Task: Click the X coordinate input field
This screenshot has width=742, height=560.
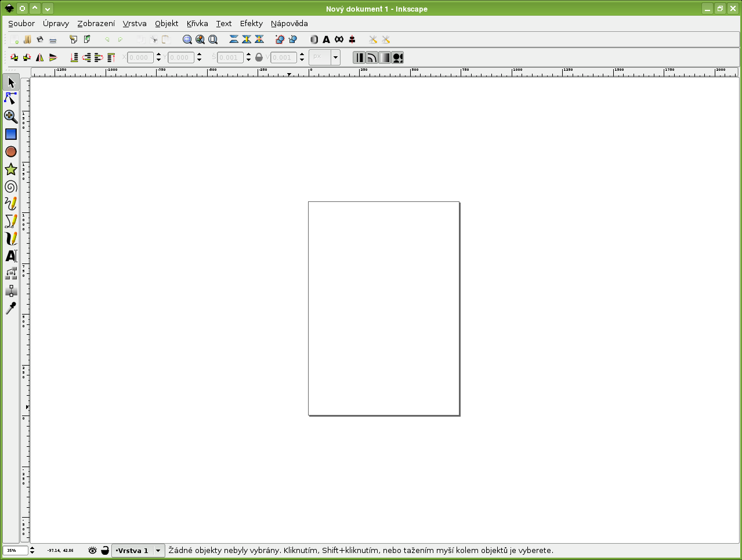Action: pos(141,57)
